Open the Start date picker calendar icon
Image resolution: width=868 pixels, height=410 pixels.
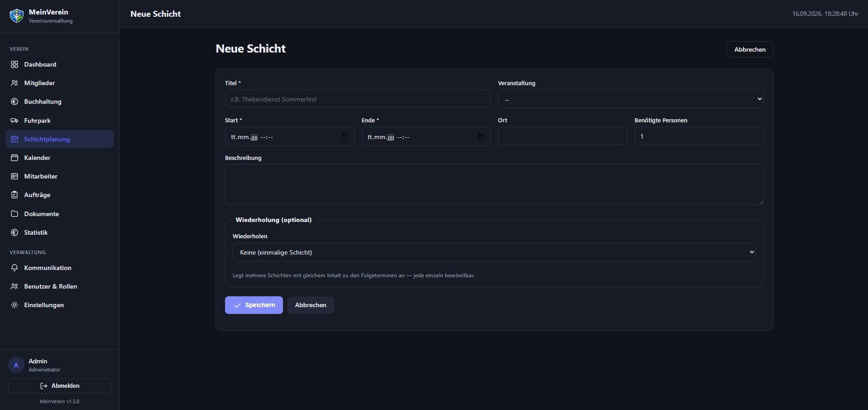(x=345, y=136)
